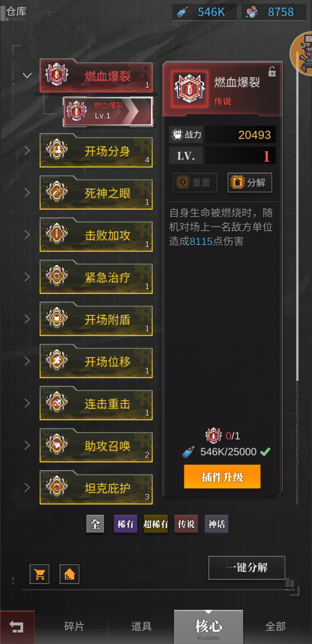Click the blue bottle currency icon

point(183,12)
